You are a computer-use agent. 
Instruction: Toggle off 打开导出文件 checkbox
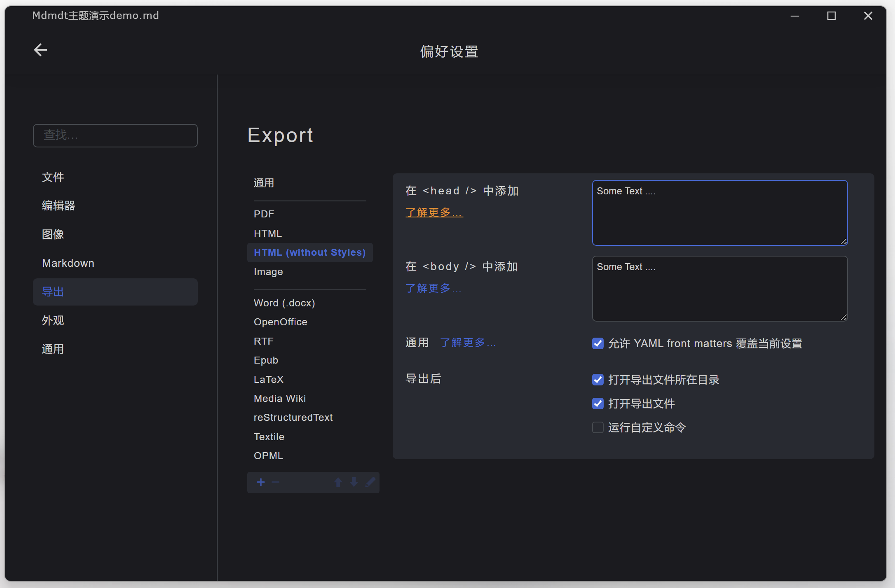tap(597, 404)
